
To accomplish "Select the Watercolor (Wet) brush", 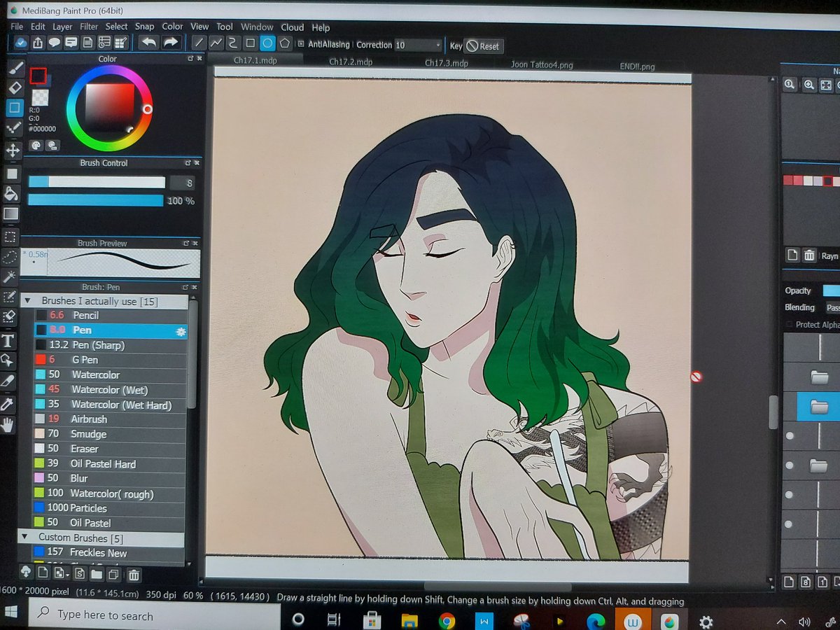I will pyautogui.click(x=110, y=390).
